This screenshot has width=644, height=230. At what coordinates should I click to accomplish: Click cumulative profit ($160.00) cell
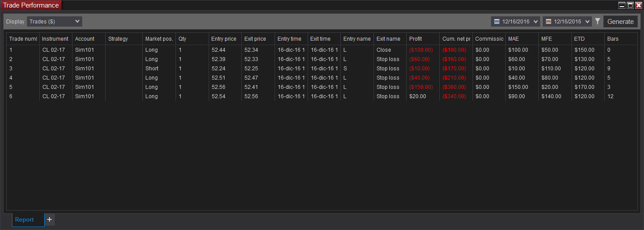click(456, 59)
